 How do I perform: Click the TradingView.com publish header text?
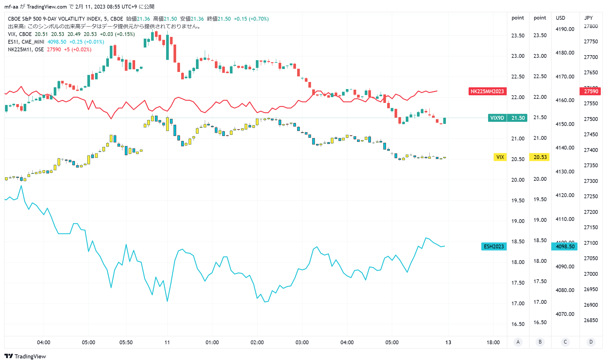point(79,6)
